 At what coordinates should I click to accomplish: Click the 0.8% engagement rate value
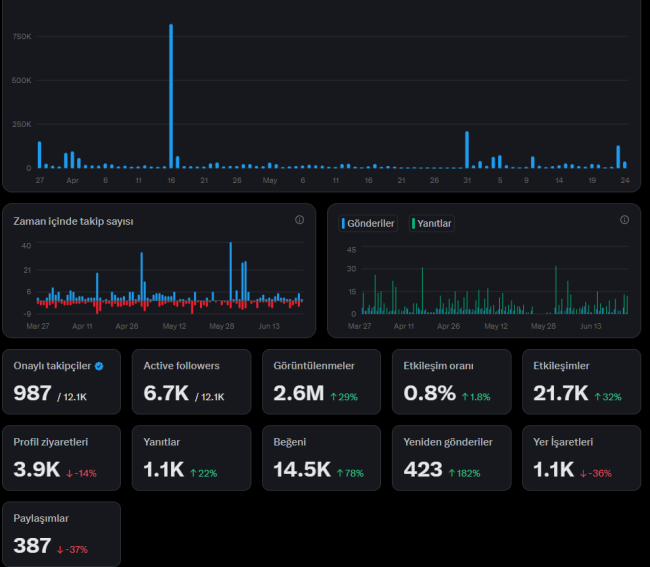[x=429, y=393]
